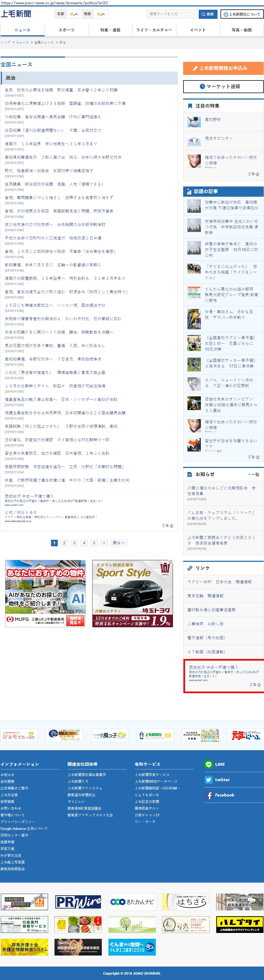Open お知らせ 一覧 list link
264x980 pixels.
tap(254, 474)
